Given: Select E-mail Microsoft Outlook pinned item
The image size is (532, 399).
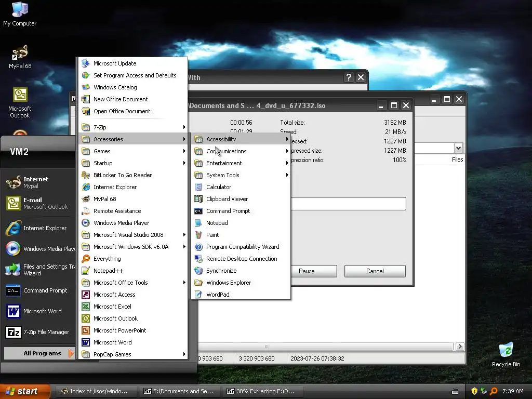Looking at the screenshot, I should [39, 203].
